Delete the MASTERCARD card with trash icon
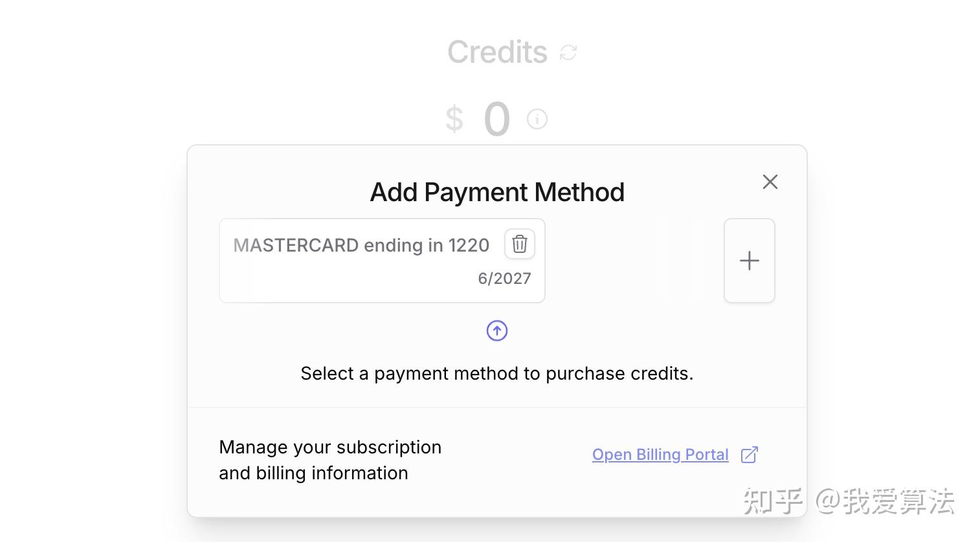 [x=519, y=244]
